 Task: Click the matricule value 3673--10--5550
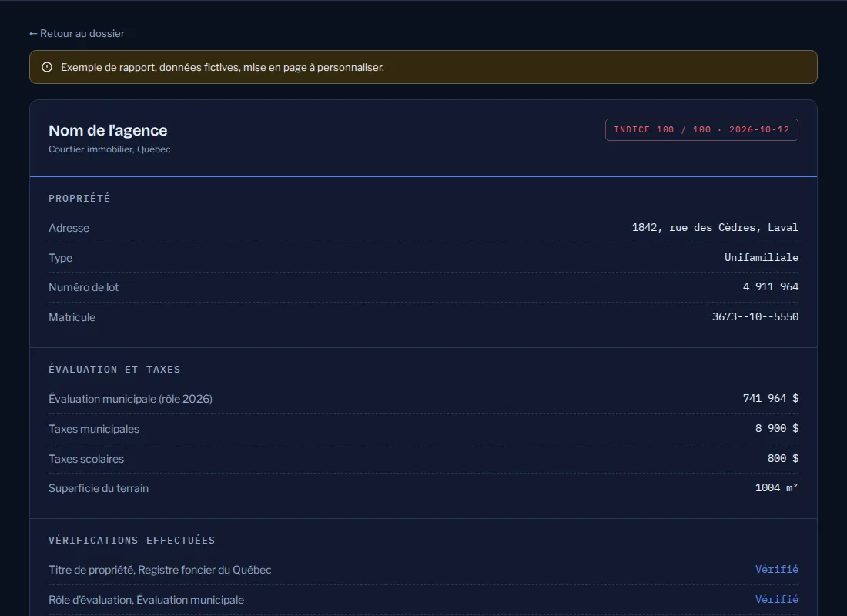(x=755, y=316)
